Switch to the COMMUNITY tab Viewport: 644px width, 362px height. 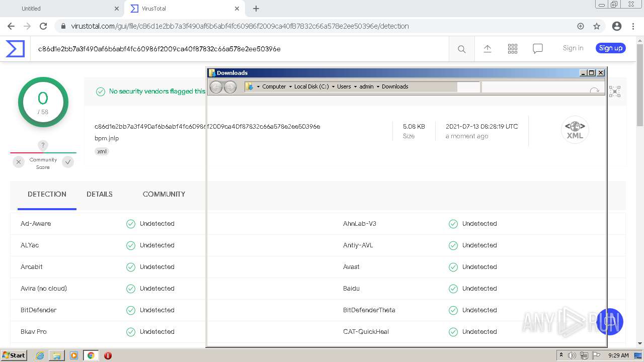(164, 194)
